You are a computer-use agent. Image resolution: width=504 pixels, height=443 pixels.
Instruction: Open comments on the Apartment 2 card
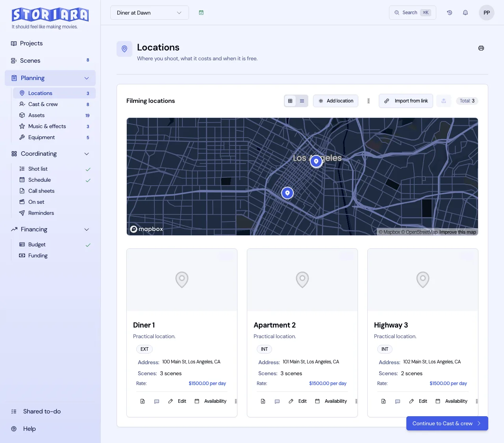277,401
